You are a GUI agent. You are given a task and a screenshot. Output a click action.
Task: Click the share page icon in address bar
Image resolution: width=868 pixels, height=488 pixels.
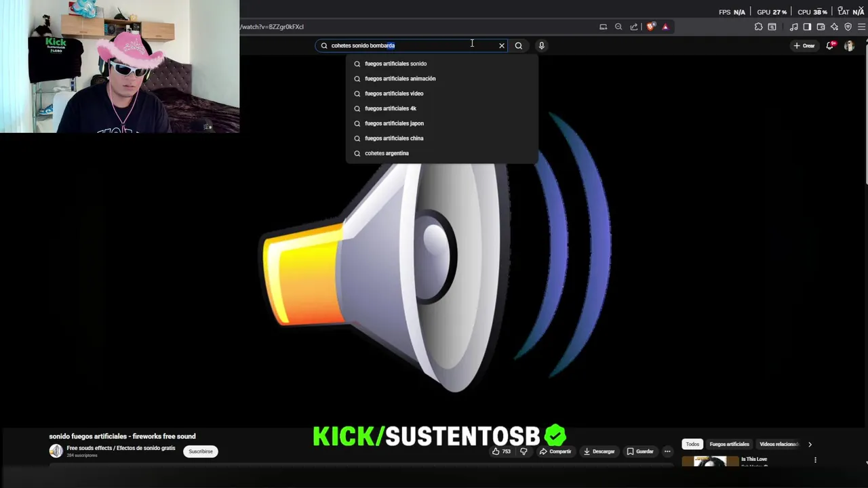(634, 26)
